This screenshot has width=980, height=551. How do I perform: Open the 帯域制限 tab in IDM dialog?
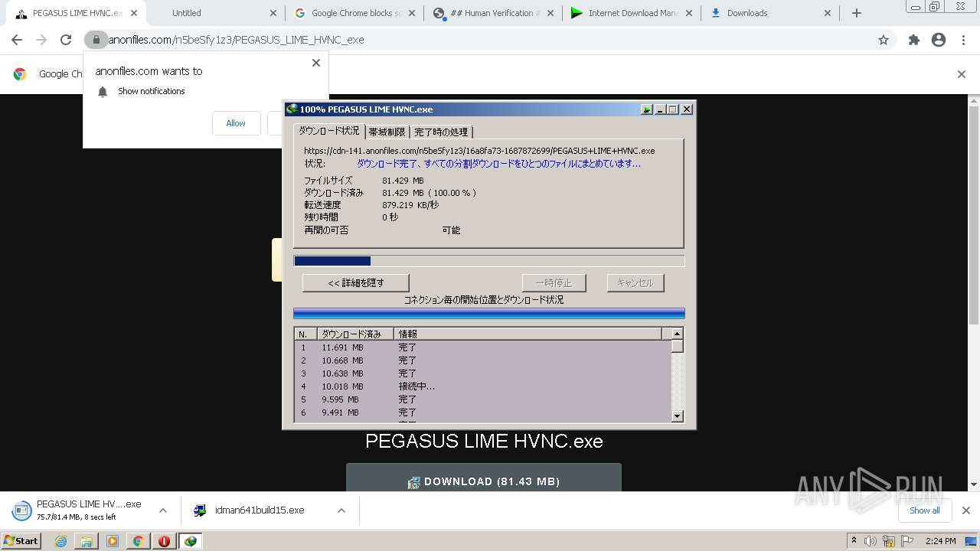coord(387,132)
